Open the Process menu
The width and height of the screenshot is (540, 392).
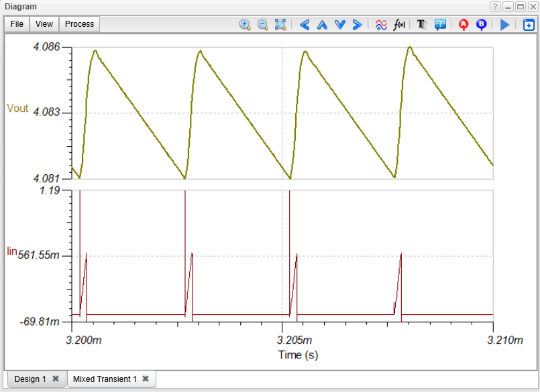[79, 24]
